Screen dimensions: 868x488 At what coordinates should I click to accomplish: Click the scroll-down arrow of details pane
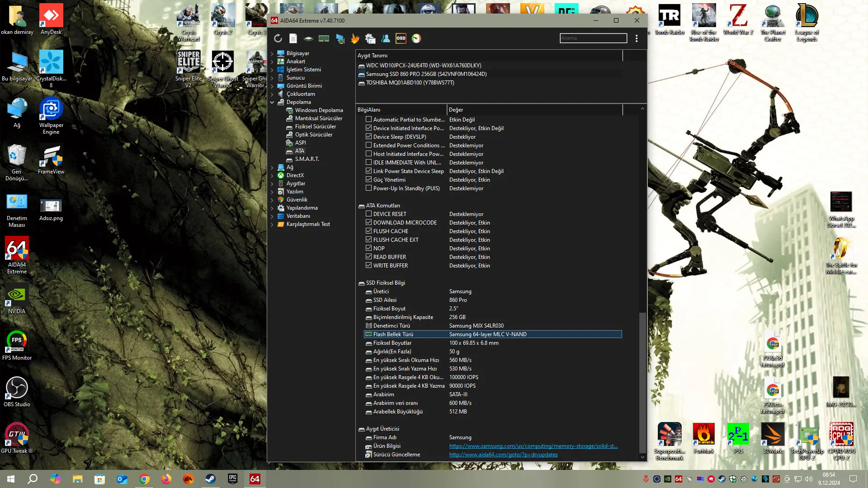coord(642,457)
